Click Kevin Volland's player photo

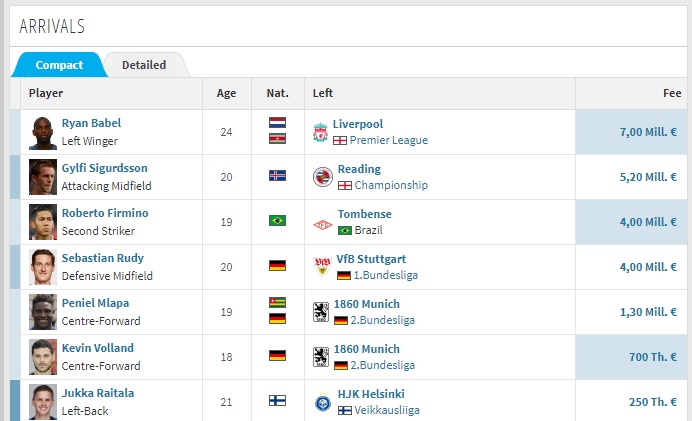point(42,357)
